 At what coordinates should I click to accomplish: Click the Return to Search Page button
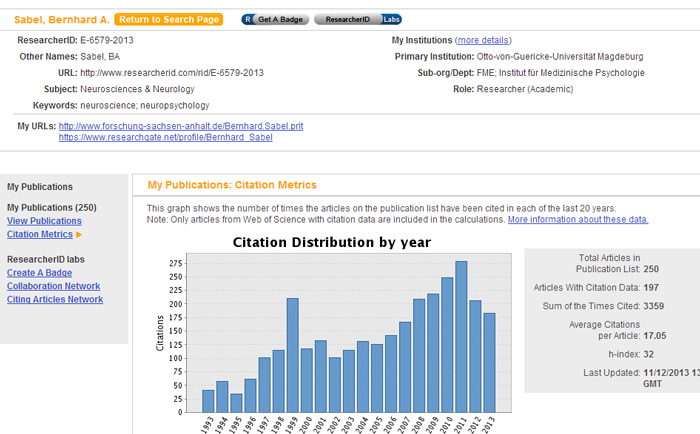tap(168, 19)
